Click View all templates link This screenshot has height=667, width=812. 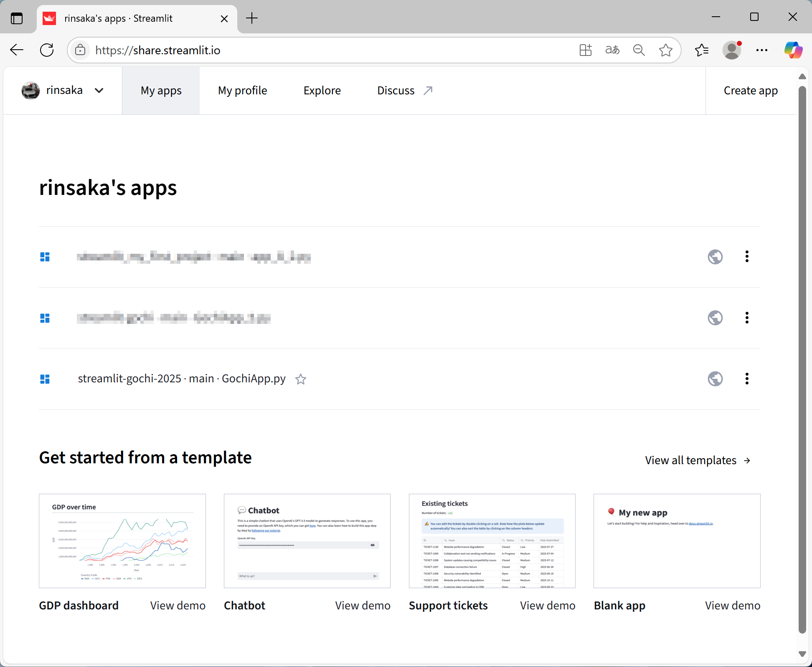(x=698, y=460)
